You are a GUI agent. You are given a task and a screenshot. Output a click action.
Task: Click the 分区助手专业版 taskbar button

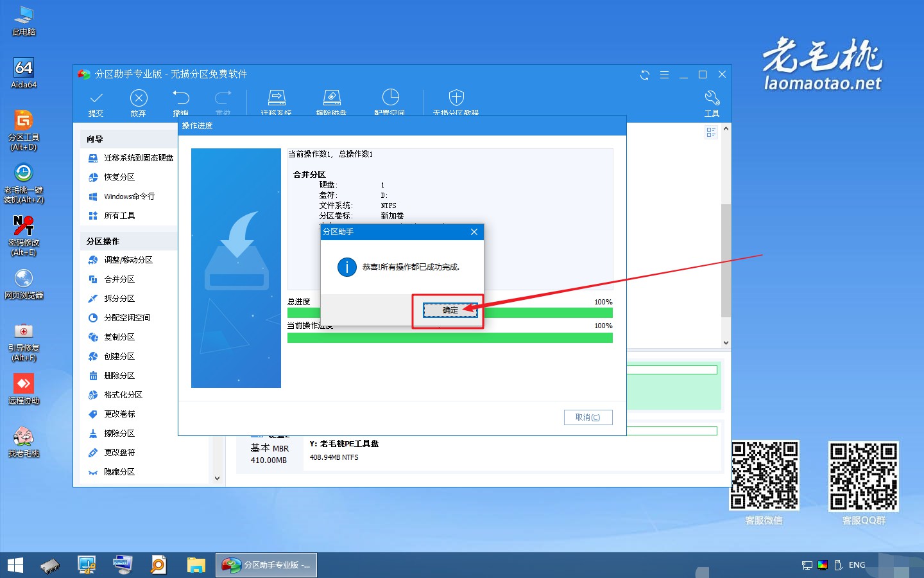point(266,565)
